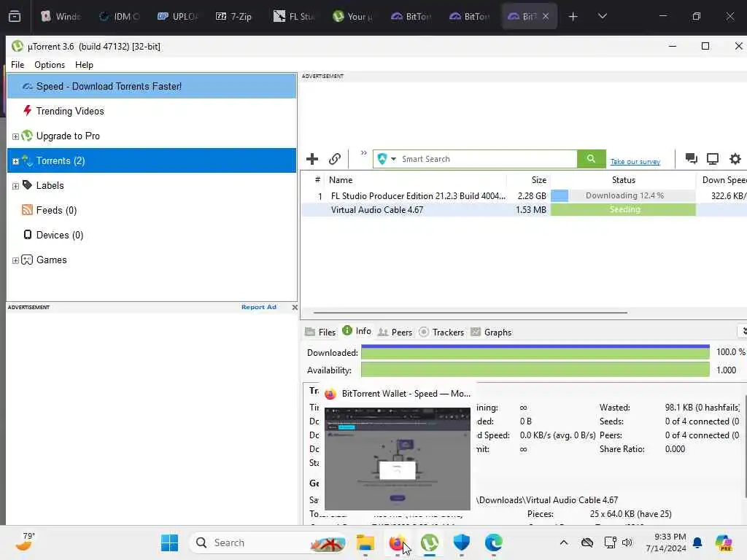The width and height of the screenshot is (747, 560).
Task: Expand the Upgrade to Pro tree node
Action: (15, 136)
